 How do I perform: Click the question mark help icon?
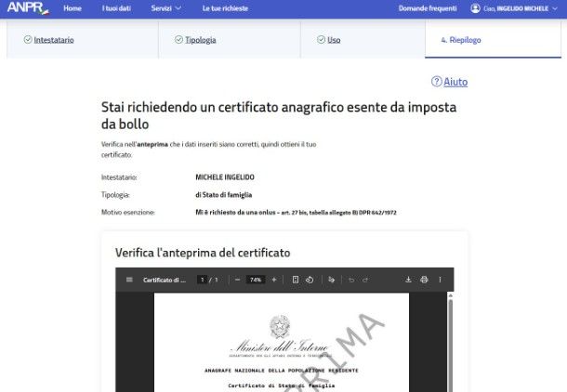pyautogui.click(x=437, y=82)
